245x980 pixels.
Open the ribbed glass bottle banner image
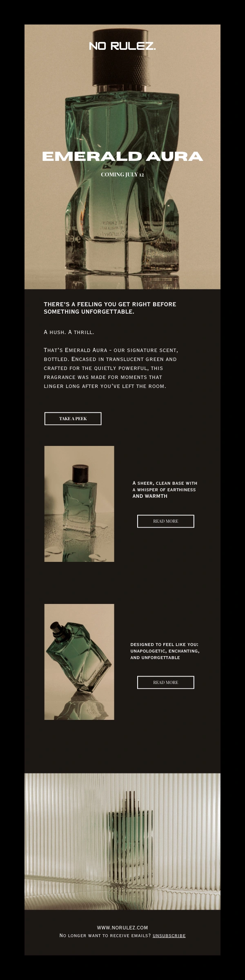click(x=122, y=841)
